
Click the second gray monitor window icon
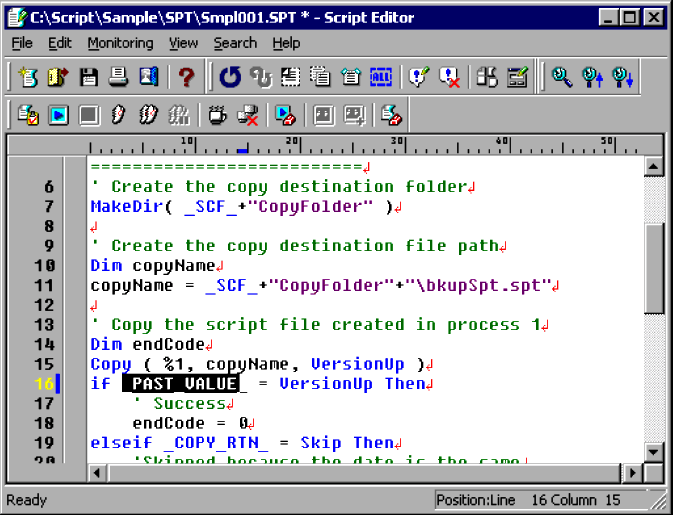tap(354, 115)
